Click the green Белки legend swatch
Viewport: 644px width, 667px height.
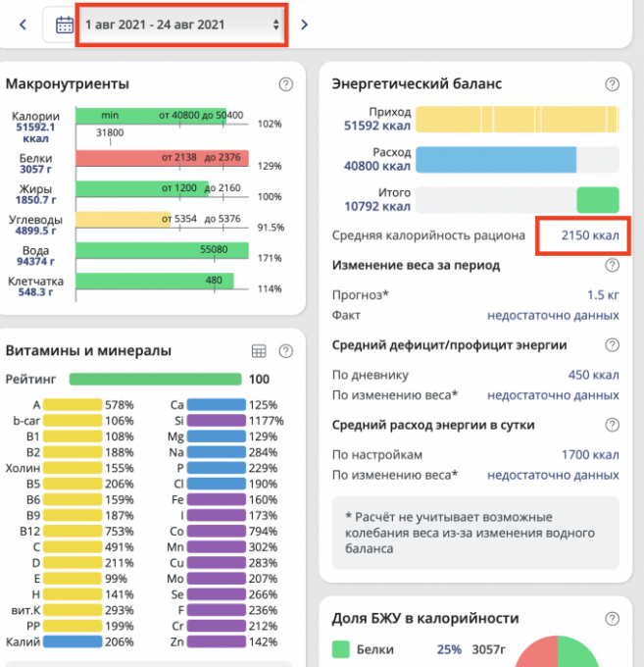pos(341,649)
